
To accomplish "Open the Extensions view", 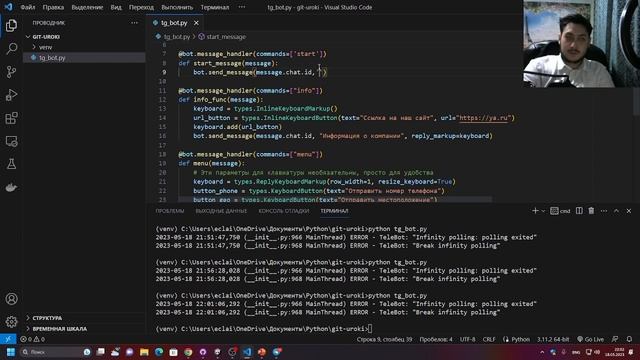I will click(11, 118).
